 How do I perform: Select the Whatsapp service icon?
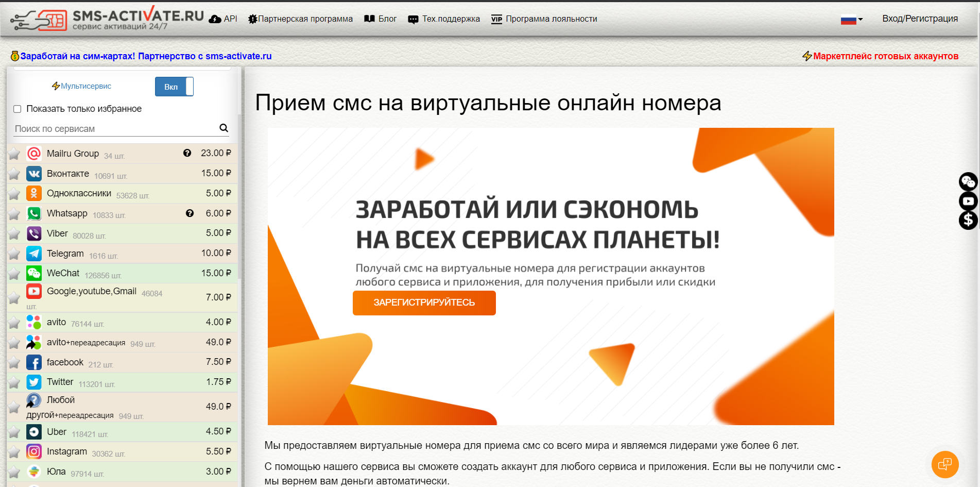[34, 213]
